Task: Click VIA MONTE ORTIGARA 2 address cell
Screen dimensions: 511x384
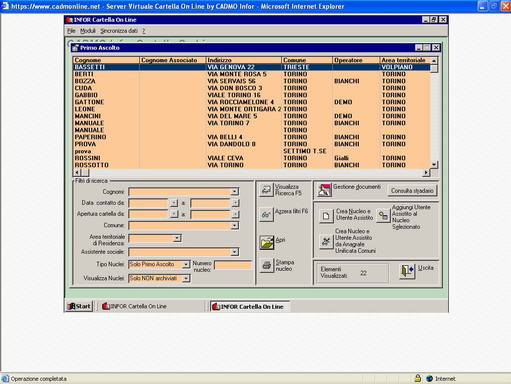Action: click(x=244, y=109)
